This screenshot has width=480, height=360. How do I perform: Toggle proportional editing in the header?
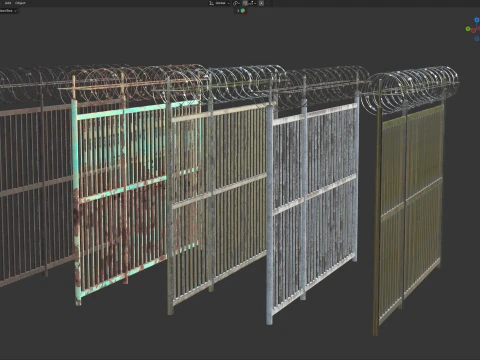pyautogui.click(x=261, y=3)
